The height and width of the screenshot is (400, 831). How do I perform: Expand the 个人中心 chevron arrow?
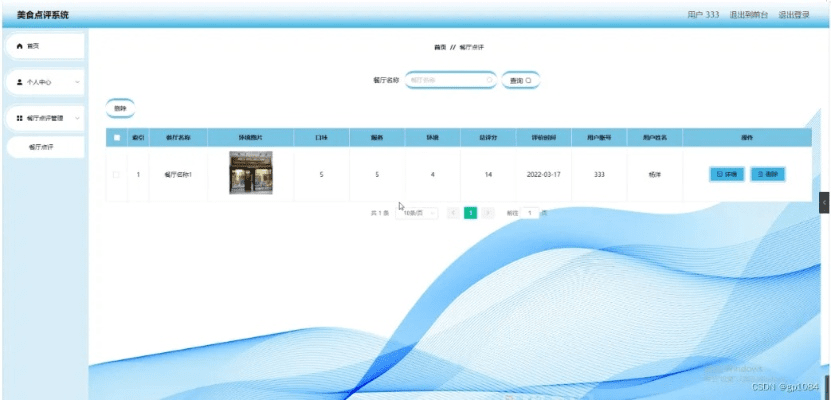pos(77,82)
